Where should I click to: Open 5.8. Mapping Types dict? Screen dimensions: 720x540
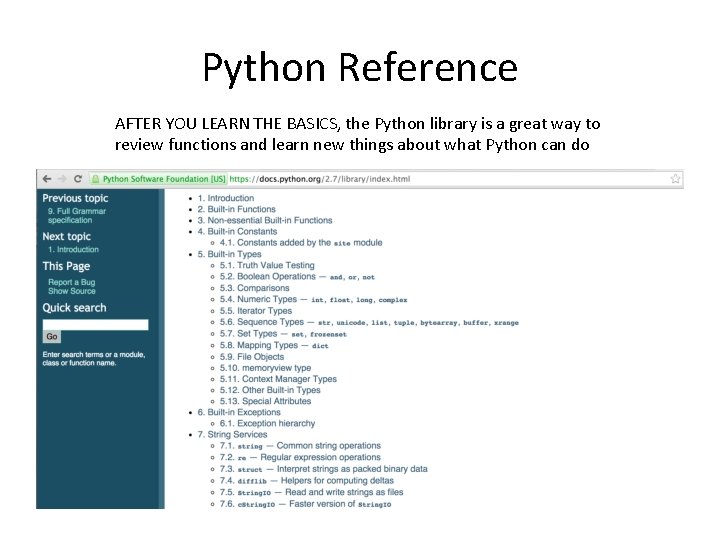274,345
